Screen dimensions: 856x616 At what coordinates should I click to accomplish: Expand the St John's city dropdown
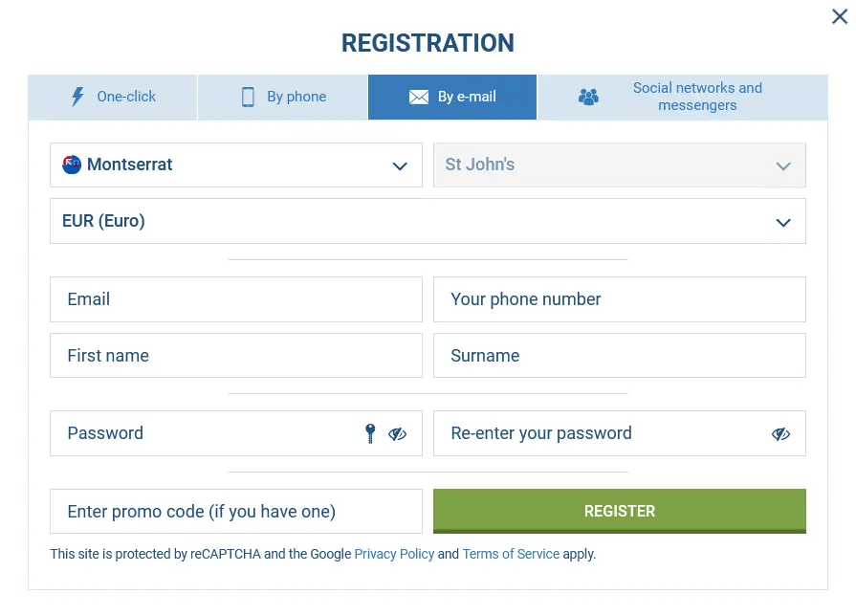tap(783, 165)
